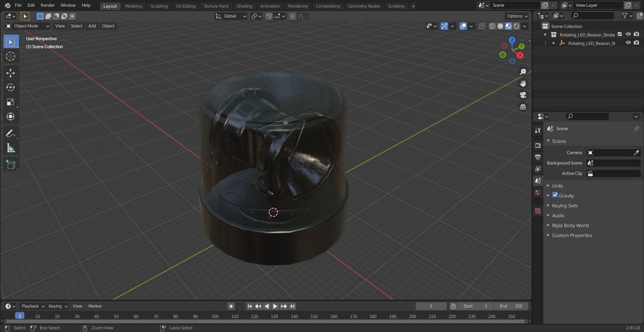Switch to solid viewport shading
644x332 pixels.
pos(500,26)
